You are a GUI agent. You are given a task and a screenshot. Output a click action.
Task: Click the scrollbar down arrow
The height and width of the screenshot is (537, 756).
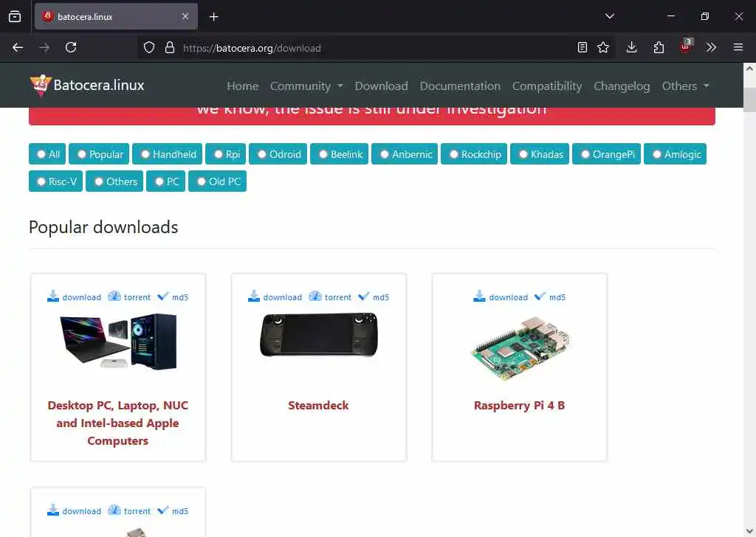[x=750, y=532]
